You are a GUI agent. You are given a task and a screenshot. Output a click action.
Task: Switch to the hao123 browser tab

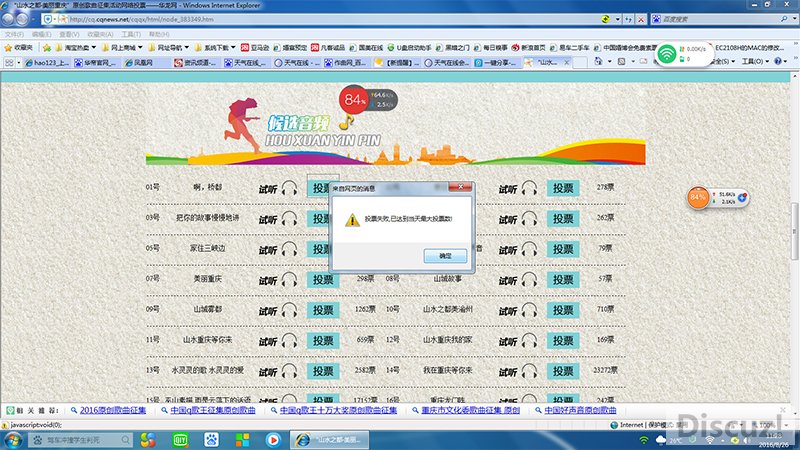click(x=47, y=62)
